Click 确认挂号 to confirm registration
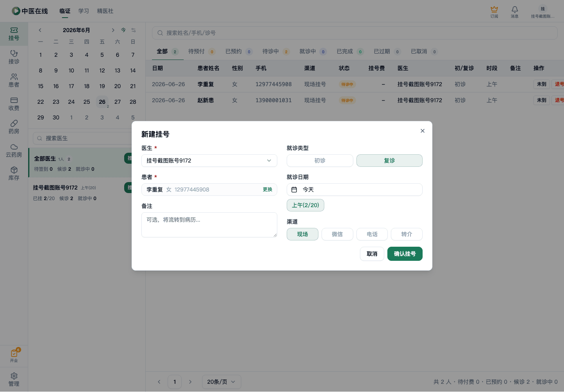This screenshot has height=392, width=564. pos(405,254)
